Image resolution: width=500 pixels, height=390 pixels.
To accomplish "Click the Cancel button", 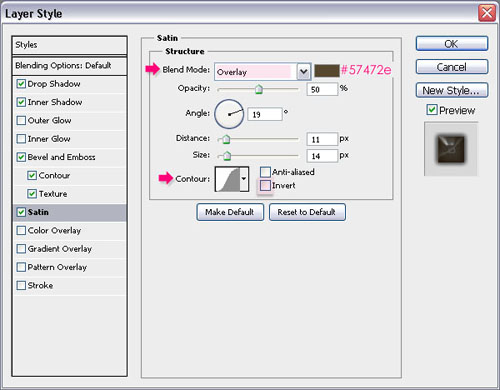I will coord(452,67).
